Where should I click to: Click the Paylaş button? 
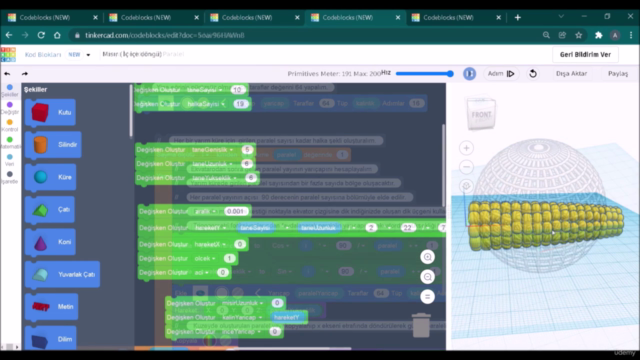618,73
